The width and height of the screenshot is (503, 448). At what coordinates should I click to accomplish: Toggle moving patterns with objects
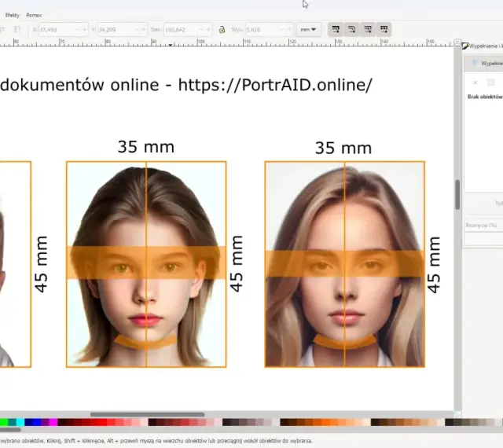click(384, 30)
